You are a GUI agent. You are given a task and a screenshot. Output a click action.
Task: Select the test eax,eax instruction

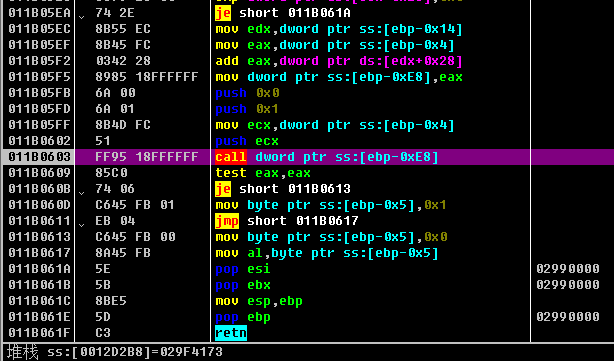(263, 173)
